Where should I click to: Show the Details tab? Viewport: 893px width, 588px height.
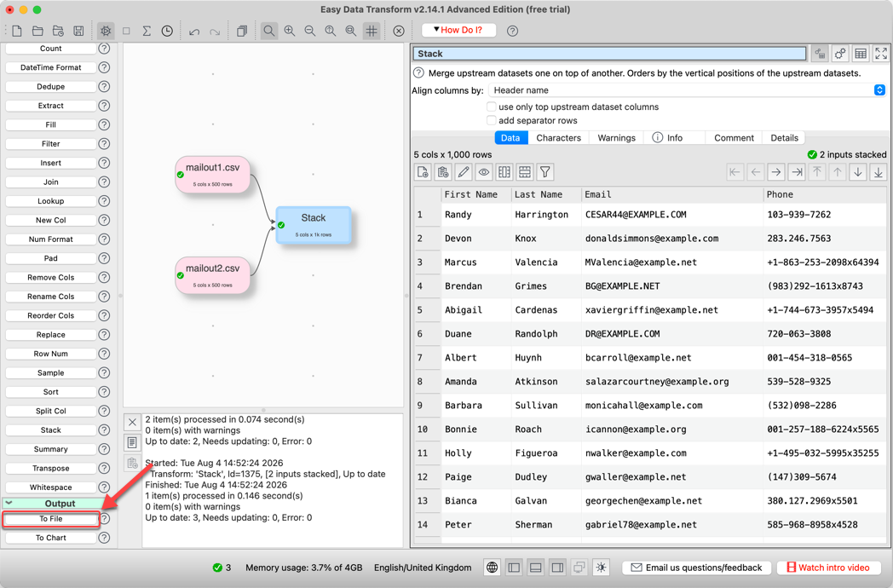pyautogui.click(x=784, y=138)
